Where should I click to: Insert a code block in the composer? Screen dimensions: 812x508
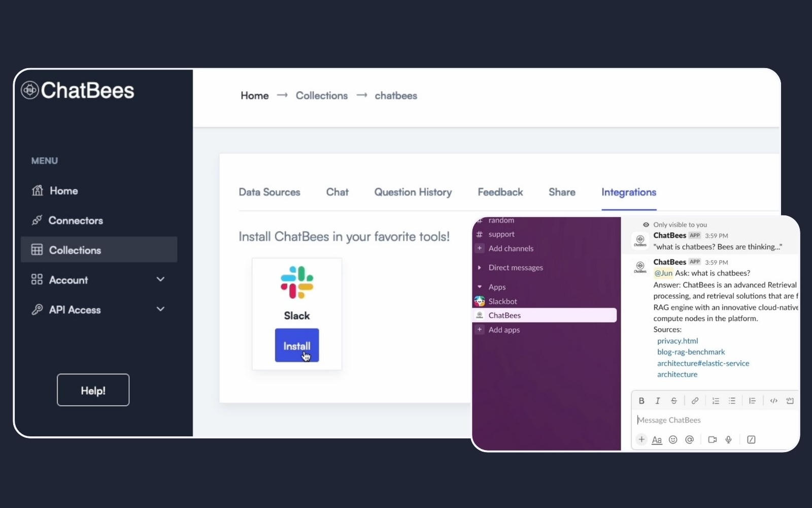tap(790, 401)
